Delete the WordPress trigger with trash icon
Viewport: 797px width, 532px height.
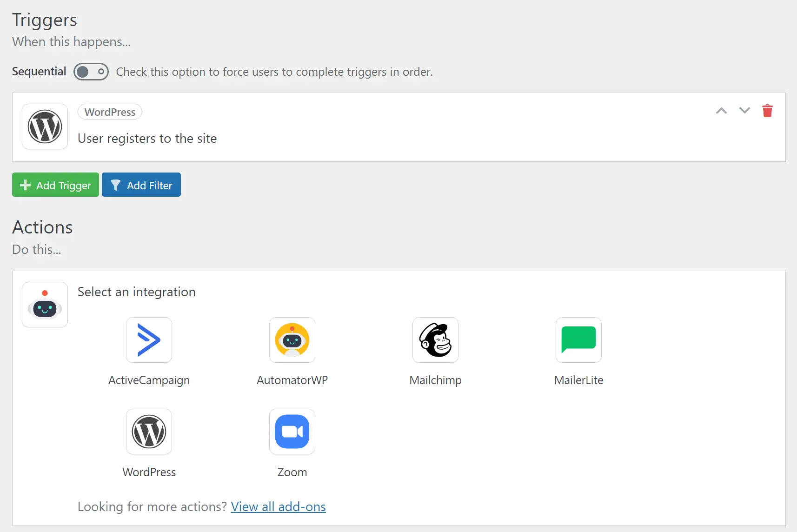[x=767, y=111]
